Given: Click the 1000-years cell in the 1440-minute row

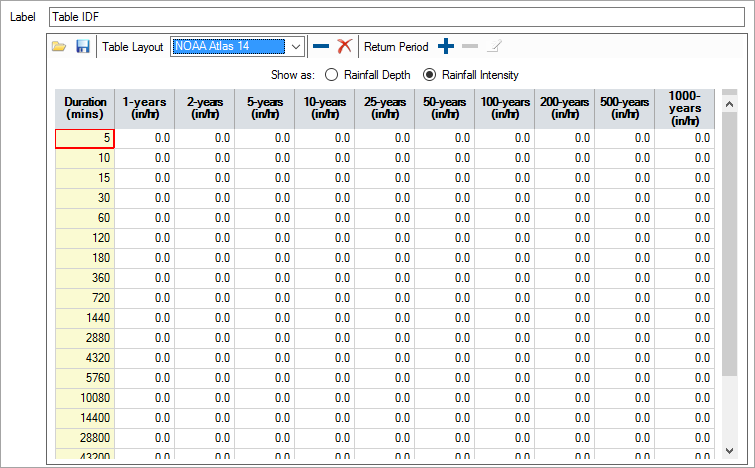Looking at the screenshot, I should [x=685, y=318].
